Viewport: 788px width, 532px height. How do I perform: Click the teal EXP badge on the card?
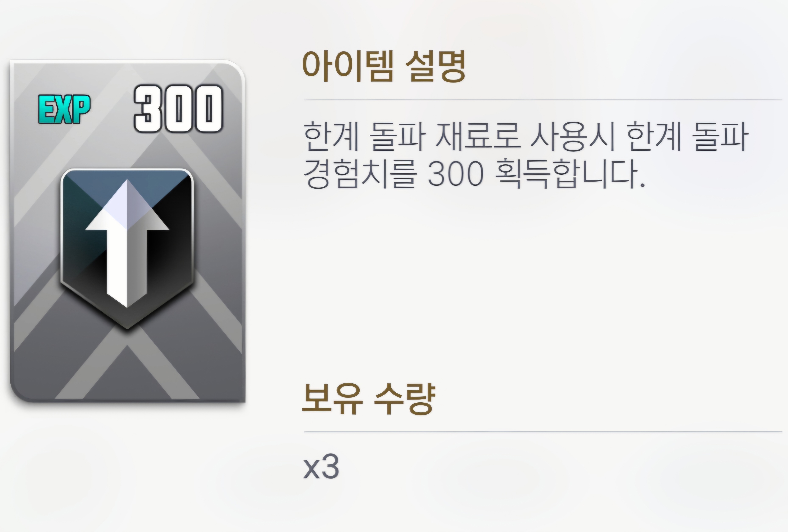pyautogui.click(x=64, y=109)
